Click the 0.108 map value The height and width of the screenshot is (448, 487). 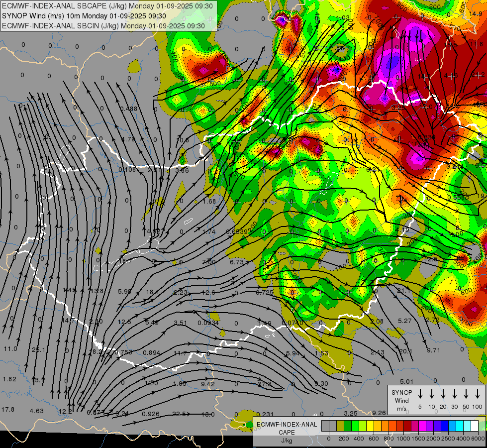[x=127, y=170]
